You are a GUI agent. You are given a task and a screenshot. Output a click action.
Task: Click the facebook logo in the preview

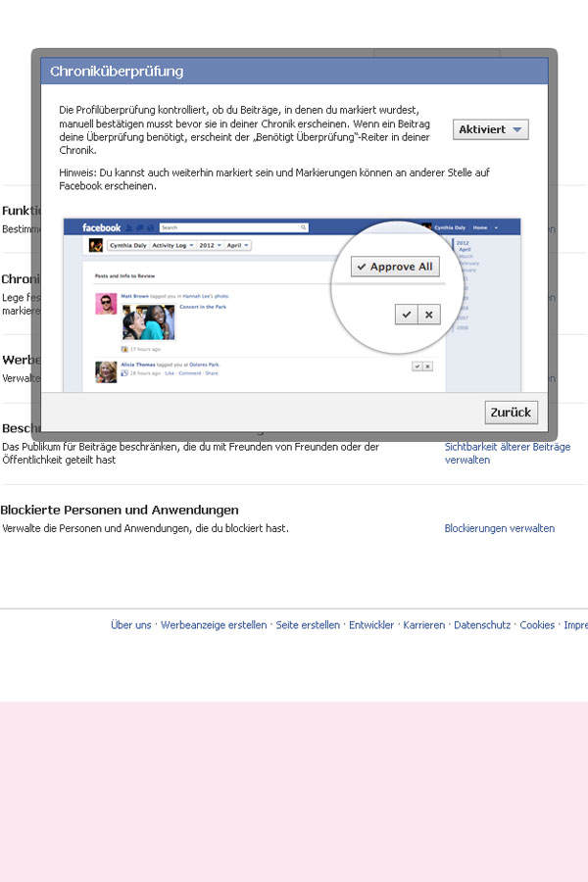click(x=101, y=227)
